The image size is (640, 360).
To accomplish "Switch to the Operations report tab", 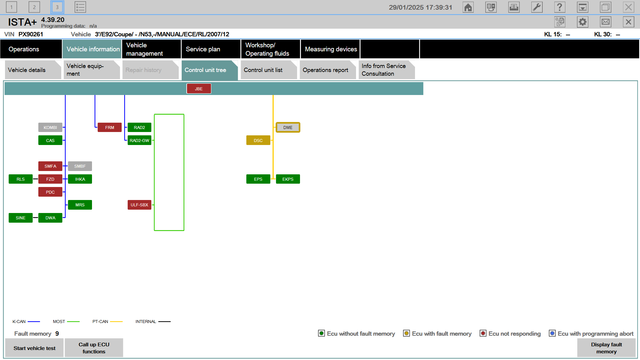I will coord(327,70).
